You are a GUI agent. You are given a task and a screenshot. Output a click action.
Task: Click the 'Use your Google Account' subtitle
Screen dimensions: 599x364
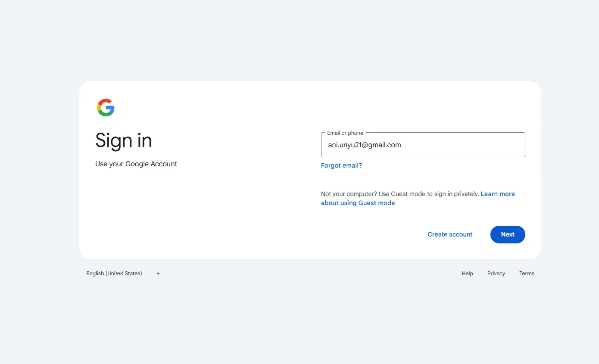tap(136, 164)
